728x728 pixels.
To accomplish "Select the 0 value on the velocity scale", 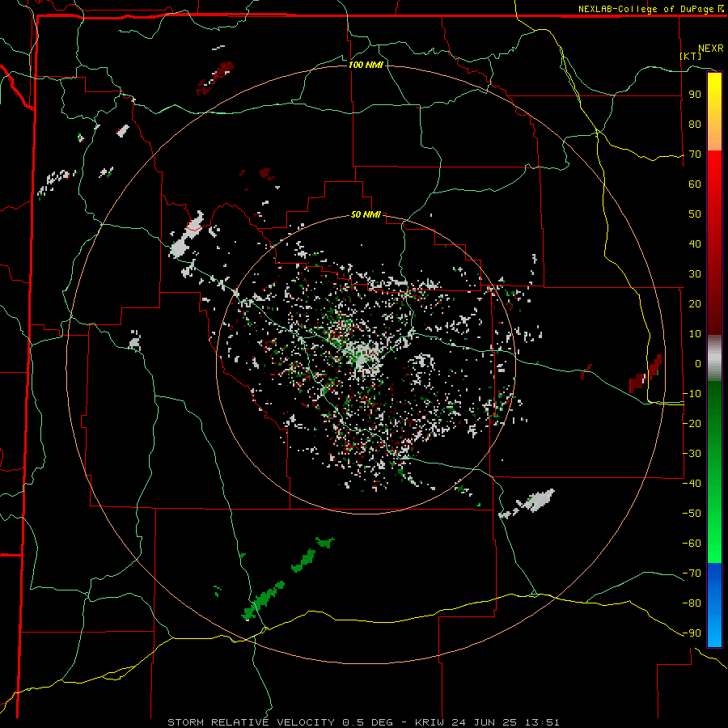I will tap(698, 364).
